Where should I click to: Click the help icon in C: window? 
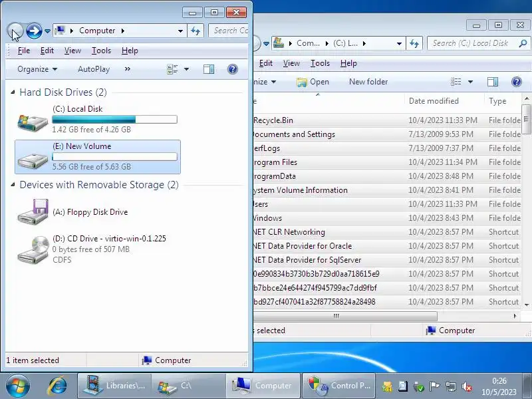517,82
